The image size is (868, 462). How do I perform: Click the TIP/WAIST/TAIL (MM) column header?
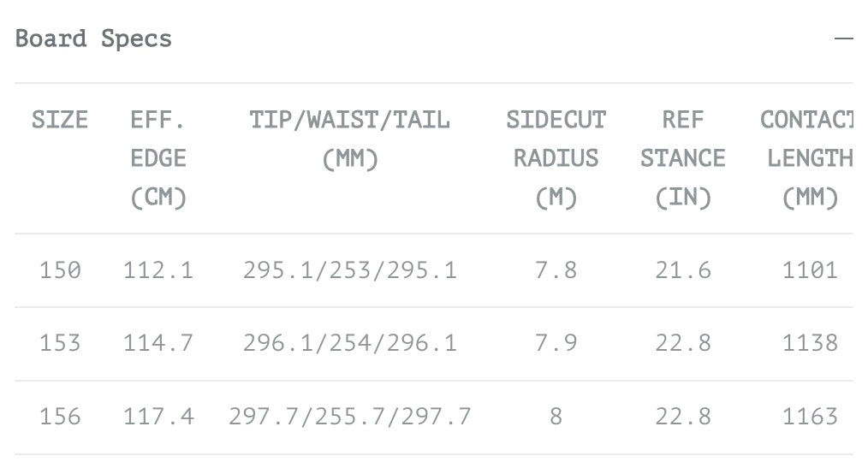(x=349, y=139)
